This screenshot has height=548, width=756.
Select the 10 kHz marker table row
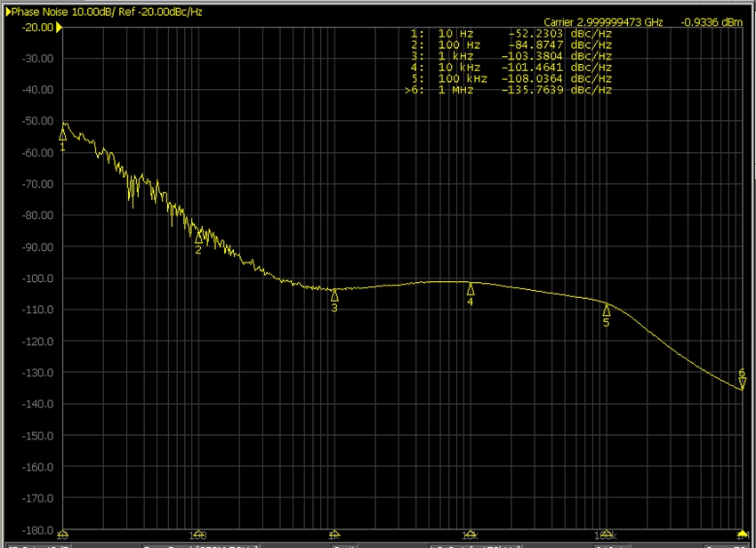click(511, 67)
